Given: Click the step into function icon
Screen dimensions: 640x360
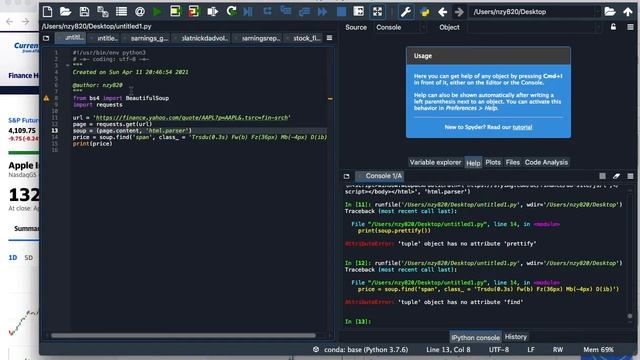Looking at the screenshot, I should (286, 11).
